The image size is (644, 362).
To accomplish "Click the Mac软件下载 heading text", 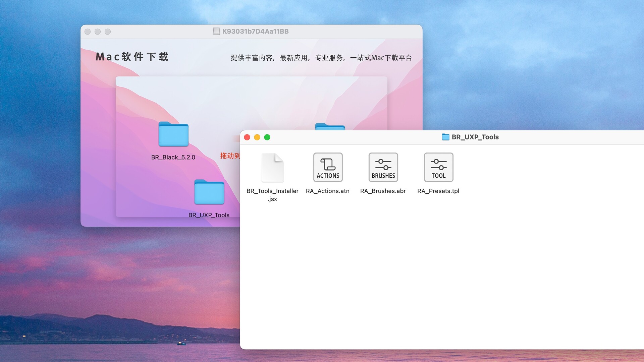I will [132, 57].
